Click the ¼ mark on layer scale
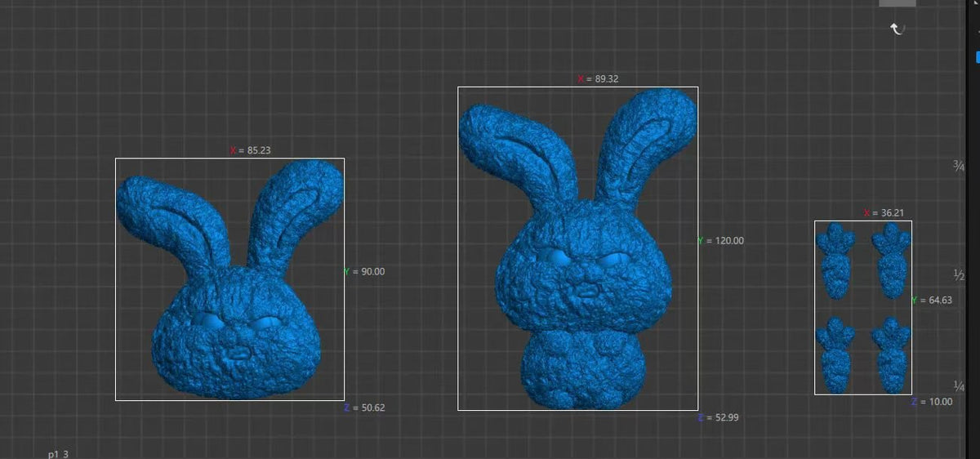 pyautogui.click(x=960, y=385)
